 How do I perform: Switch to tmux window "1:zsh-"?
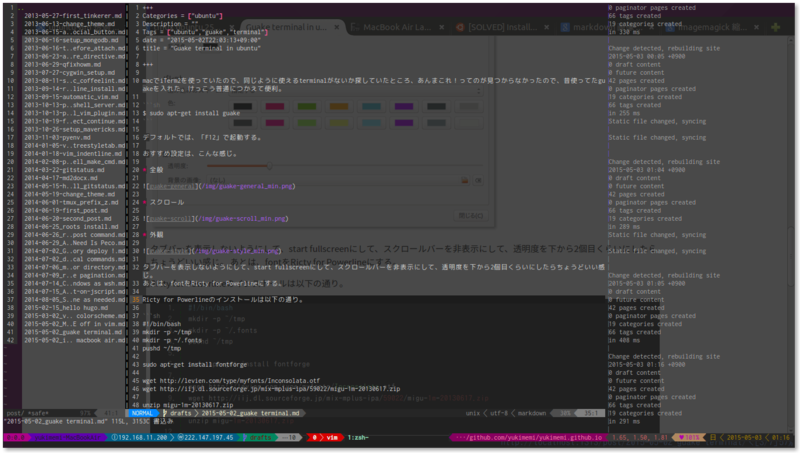click(365, 437)
